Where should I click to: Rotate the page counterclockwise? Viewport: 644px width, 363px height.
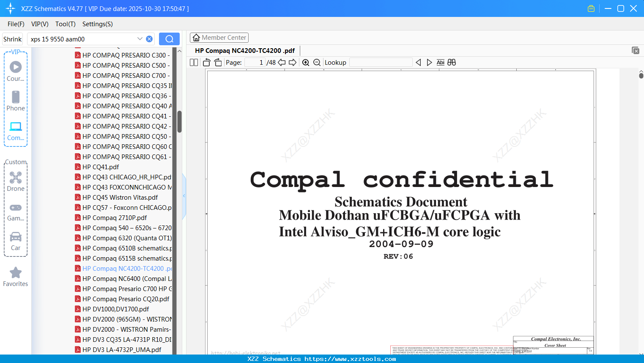(207, 63)
